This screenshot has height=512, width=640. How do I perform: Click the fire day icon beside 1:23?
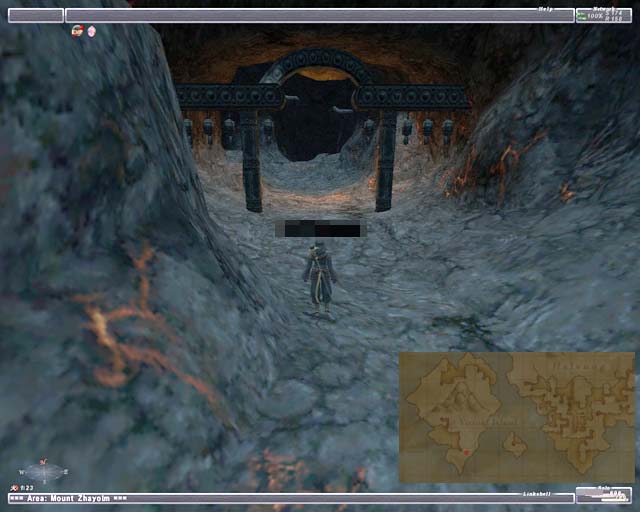coord(14,488)
